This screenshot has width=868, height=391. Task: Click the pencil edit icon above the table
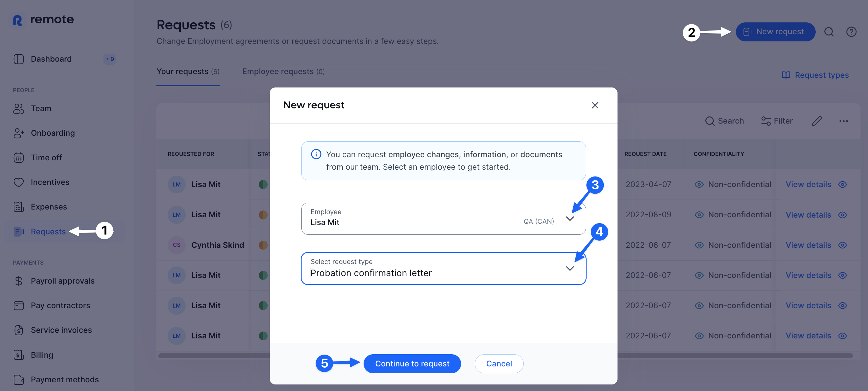tap(817, 121)
